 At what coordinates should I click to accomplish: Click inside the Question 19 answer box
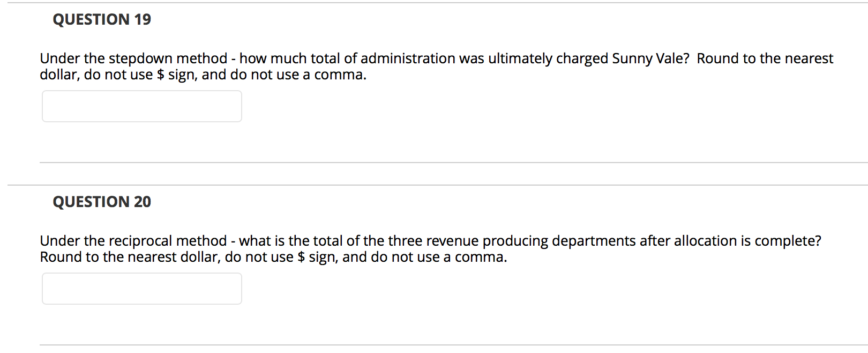(141, 106)
